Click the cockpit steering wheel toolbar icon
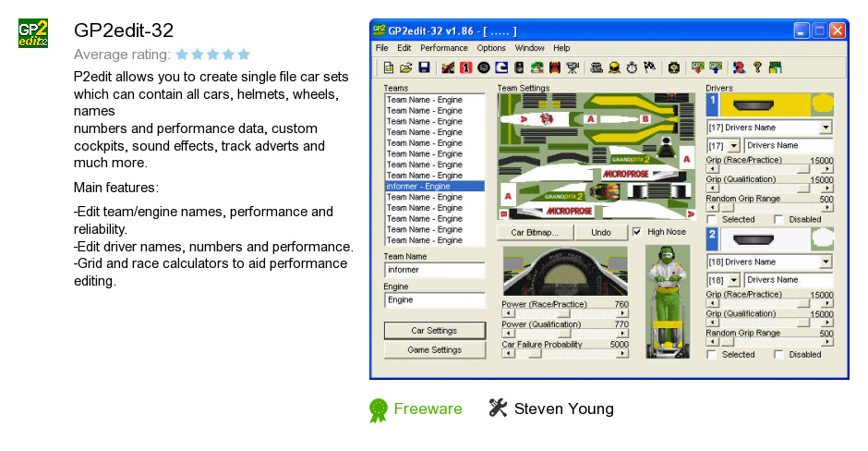Screen dimensions: 868x451 pos(674,67)
